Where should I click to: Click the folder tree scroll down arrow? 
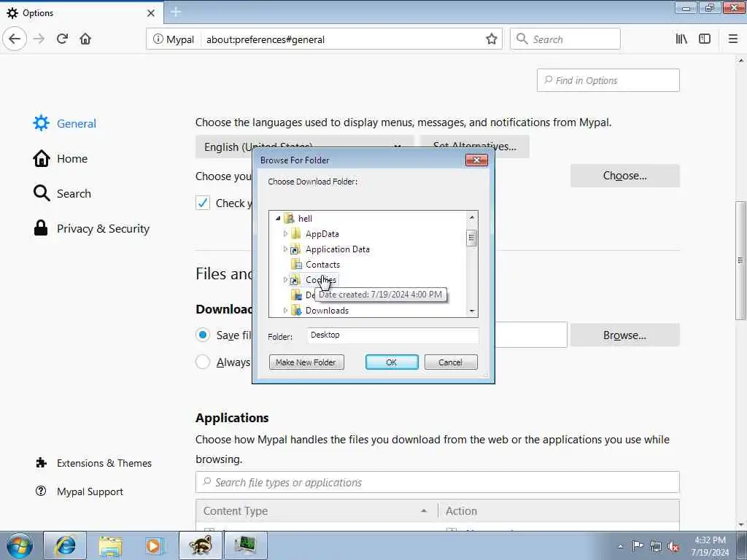point(472,311)
